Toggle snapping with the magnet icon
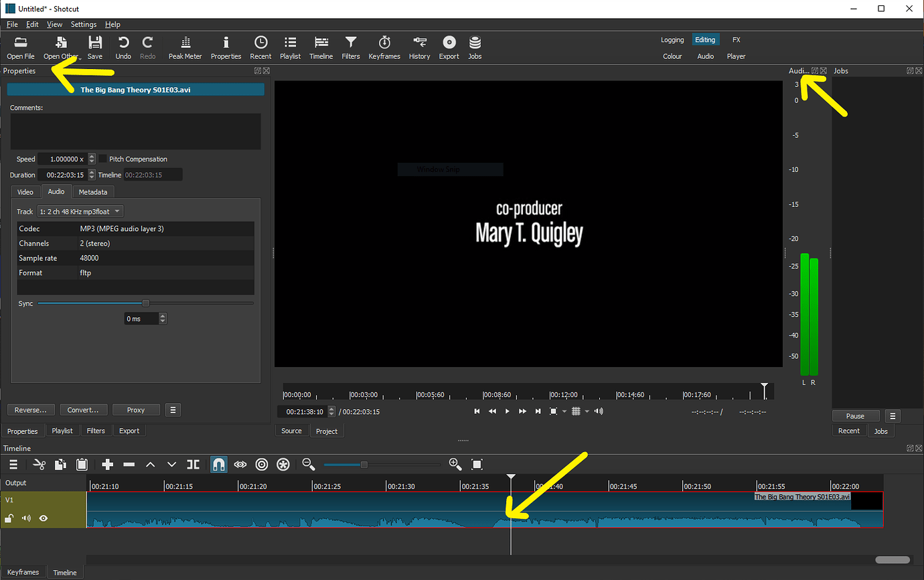The width and height of the screenshot is (924, 580). (x=219, y=464)
